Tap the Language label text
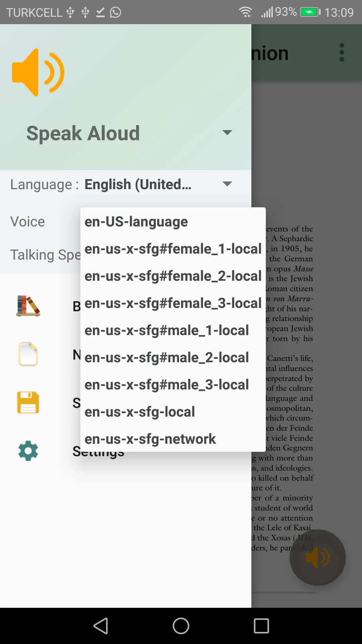This screenshot has width=362, height=644. [x=45, y=184]
